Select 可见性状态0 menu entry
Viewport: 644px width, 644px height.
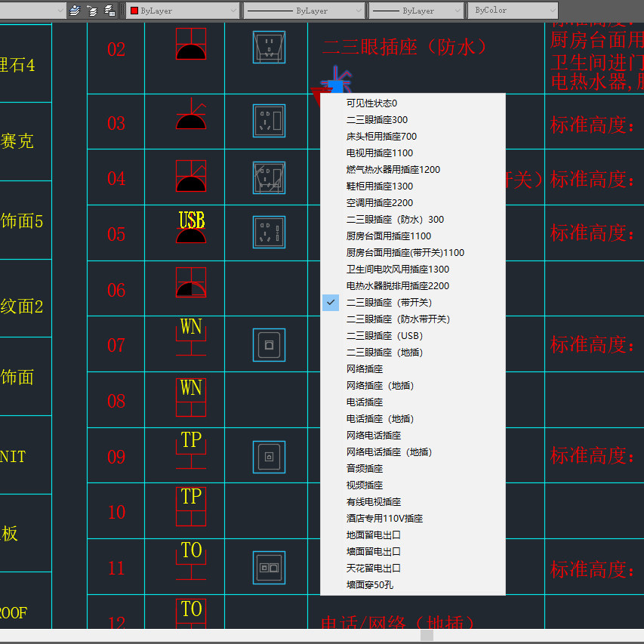413,103
